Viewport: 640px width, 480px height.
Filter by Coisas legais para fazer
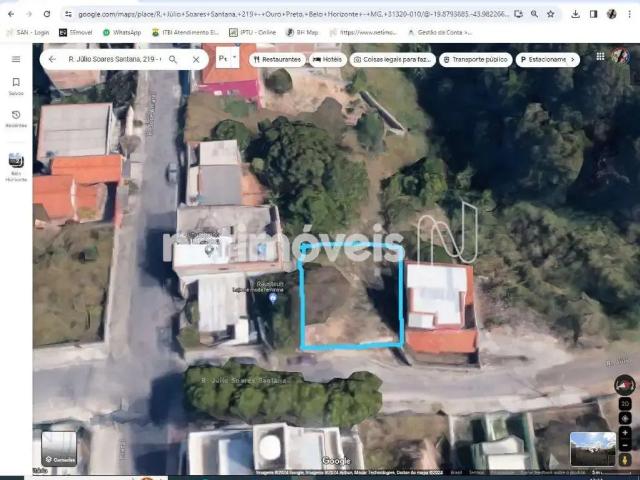click(x=392, y=60)
